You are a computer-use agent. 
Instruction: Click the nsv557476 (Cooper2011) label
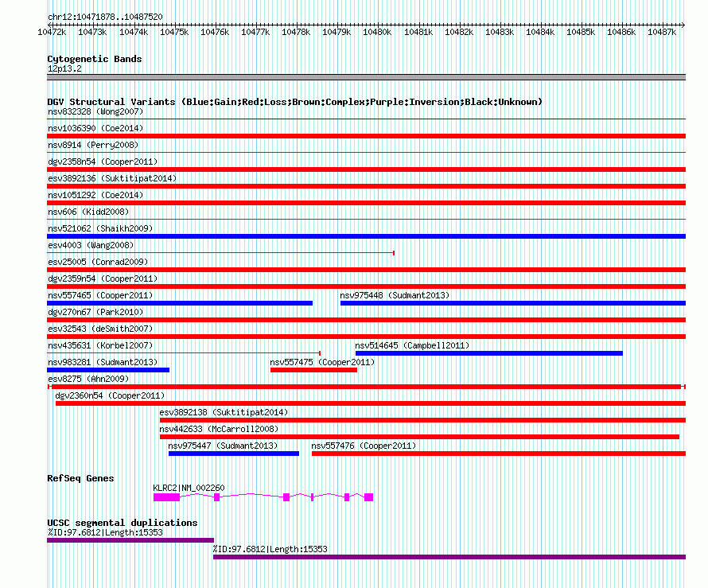point(364,446)
